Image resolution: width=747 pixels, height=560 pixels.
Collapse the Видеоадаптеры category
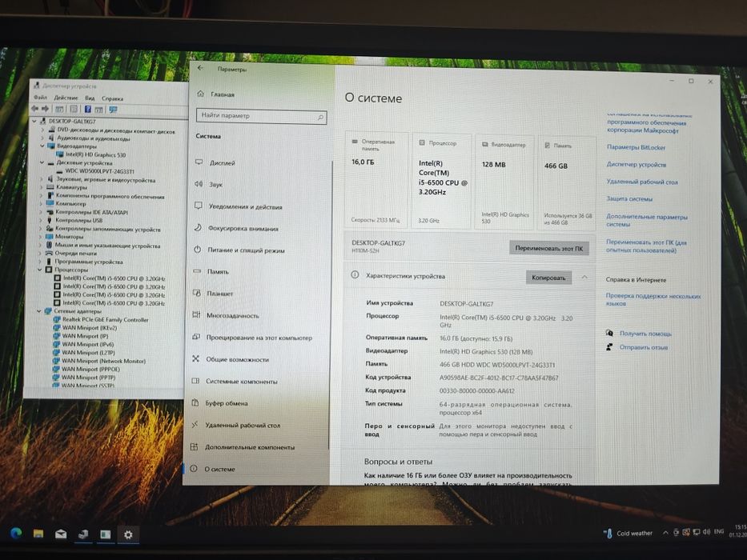pos(42,146)
